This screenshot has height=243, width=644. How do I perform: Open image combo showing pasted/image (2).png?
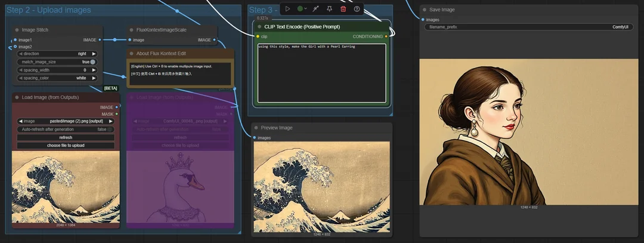click(66, 121)
